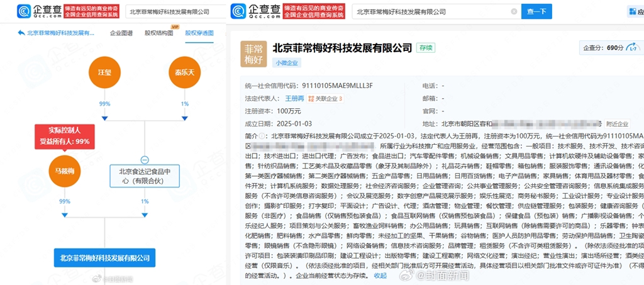Select the 秦乐天 shareholder node
This screenshot has width=644, height=285.
tap(185, 73)
